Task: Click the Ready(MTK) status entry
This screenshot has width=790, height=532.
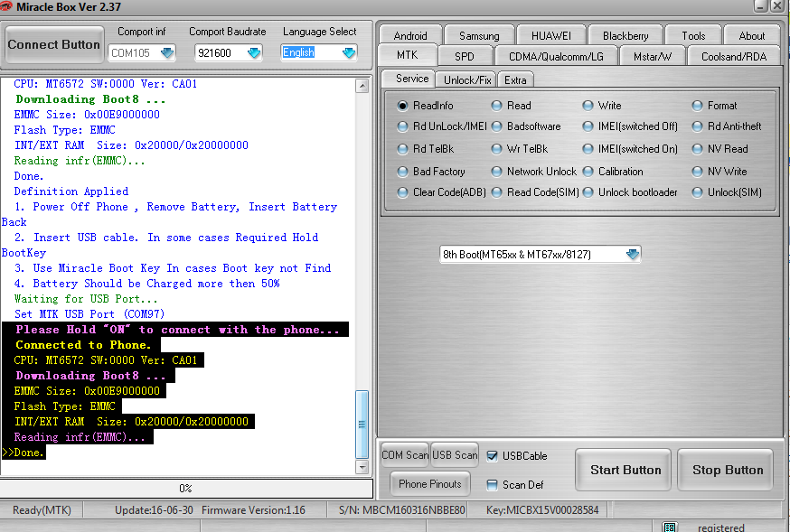Action: (42, 509)
